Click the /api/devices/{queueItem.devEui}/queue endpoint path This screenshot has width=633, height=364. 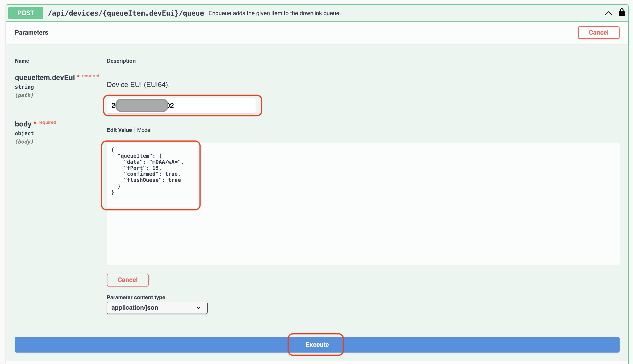point(126,13)
